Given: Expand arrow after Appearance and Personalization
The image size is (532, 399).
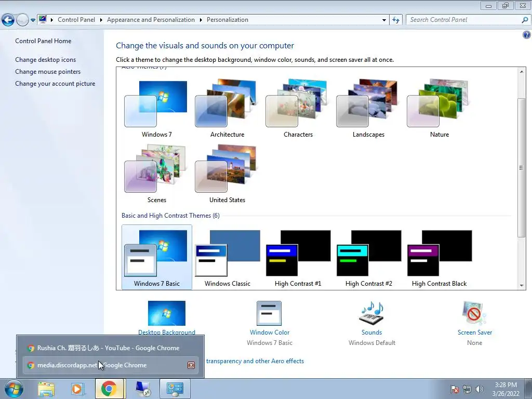Looking at the screenshot, I should pyautogui.click(x=201, y=20).
